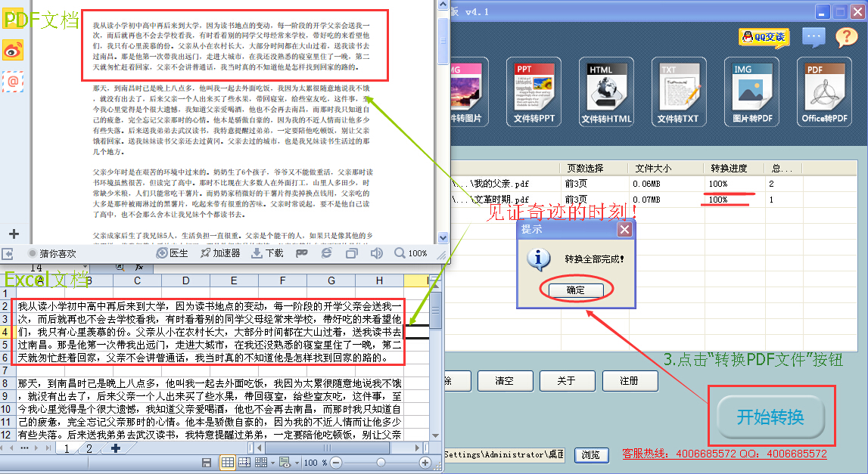Select the Office转PDF conversion mode
The height and width of the screenshot is (474, 868).
tap(824, 91)
